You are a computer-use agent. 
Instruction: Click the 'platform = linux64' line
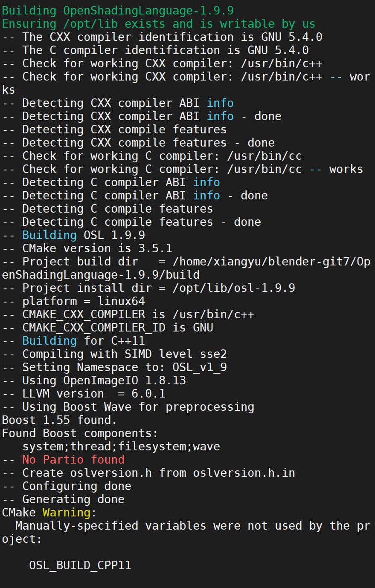(73, 301)
